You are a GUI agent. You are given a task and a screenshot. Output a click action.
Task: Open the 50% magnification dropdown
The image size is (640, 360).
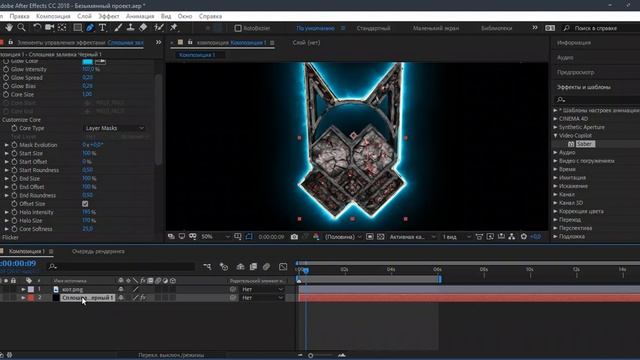[216, 237]
